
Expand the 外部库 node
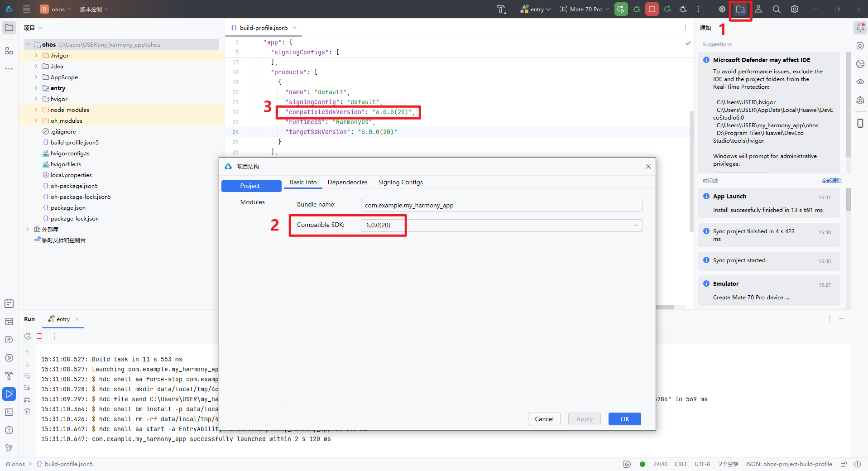tap(28, 229)
